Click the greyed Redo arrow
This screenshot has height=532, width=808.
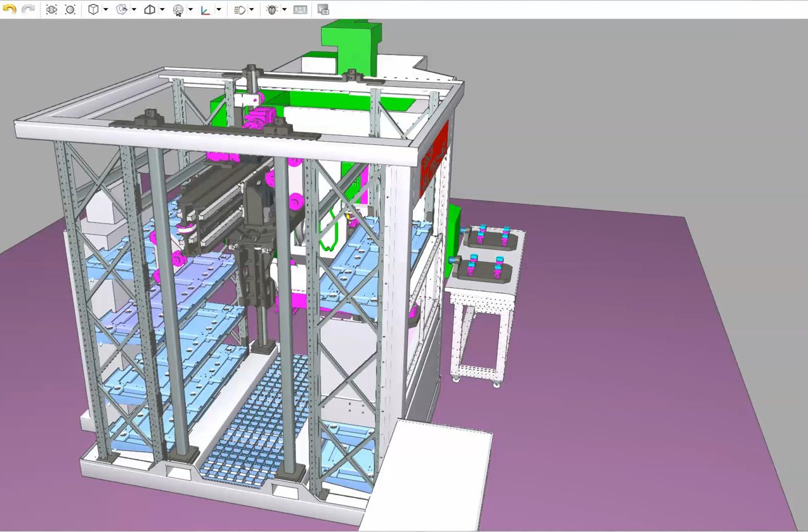(28, 10)
